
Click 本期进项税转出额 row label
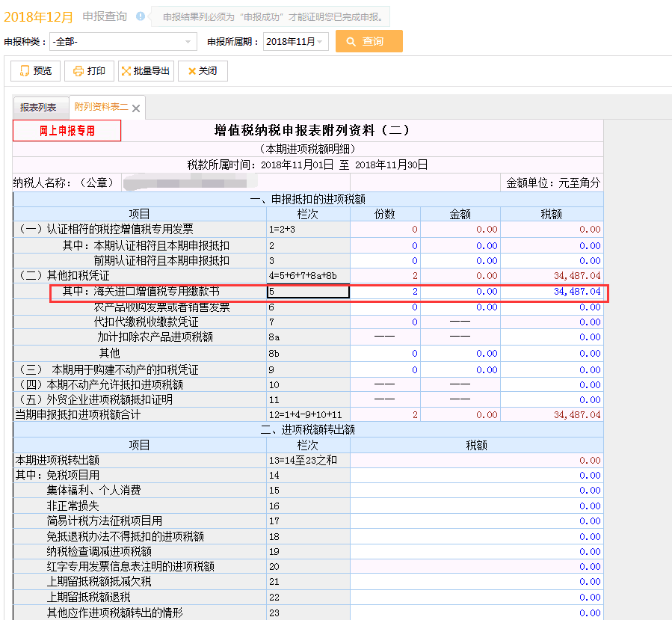58,460
